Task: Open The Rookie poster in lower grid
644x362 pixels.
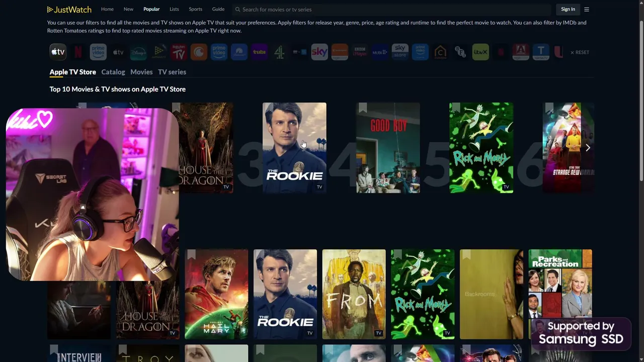Action: [285, 294]
